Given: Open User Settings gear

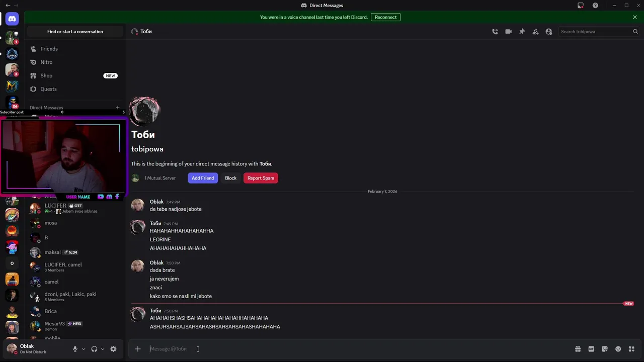Looking at the screenshot, I should pyautogui.click(x=113, y=349).
